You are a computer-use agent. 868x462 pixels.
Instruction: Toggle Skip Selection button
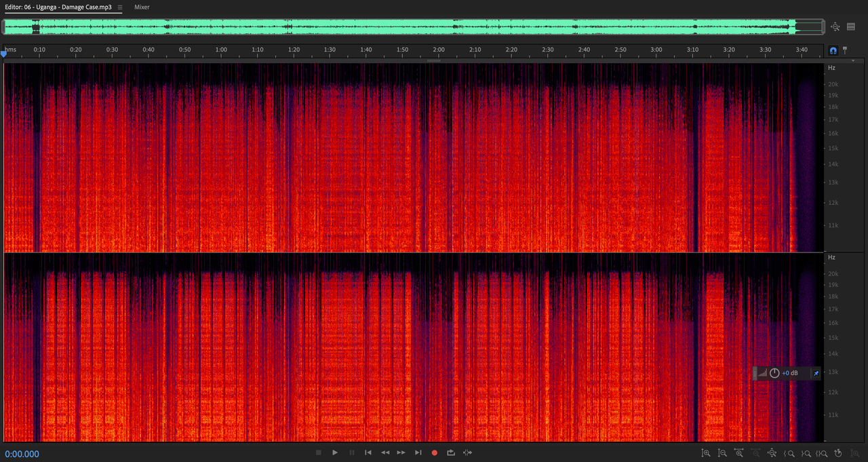coord(467,453)
